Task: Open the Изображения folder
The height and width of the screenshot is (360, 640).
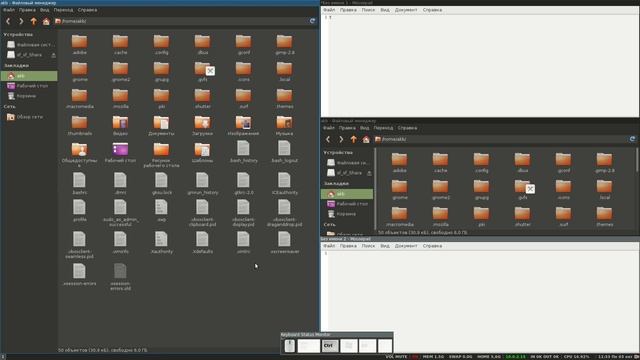Action: (243, 125)
